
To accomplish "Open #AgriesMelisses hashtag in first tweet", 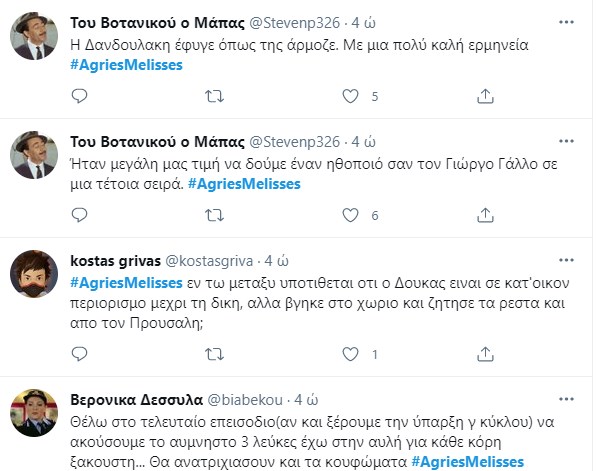I will point(127,66).
